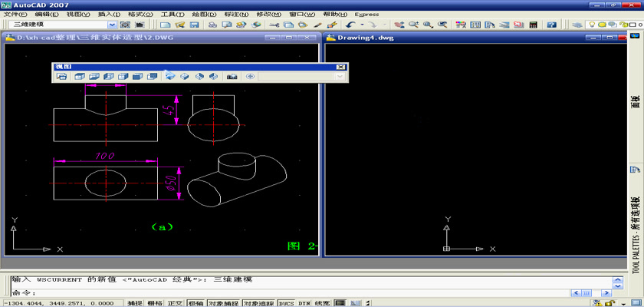Toggle DUCS in the status bar
This screenshot has width=644, height=307.
click(286, 303)
